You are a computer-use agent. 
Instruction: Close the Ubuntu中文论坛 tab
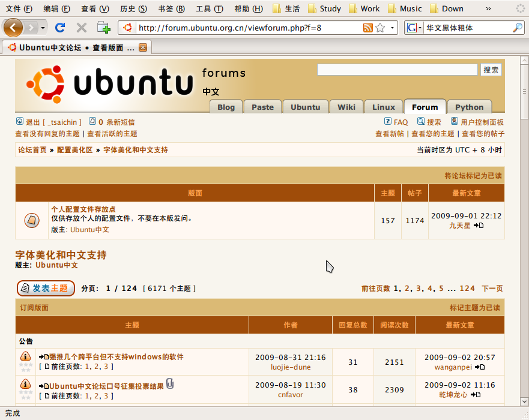(143, 47)
